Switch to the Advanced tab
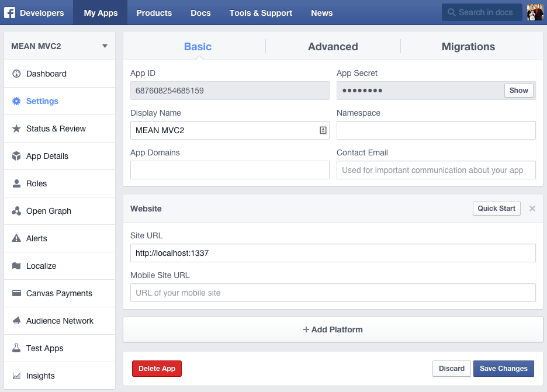Viewport: 547px width, 392px height. [x=333, y=46]
